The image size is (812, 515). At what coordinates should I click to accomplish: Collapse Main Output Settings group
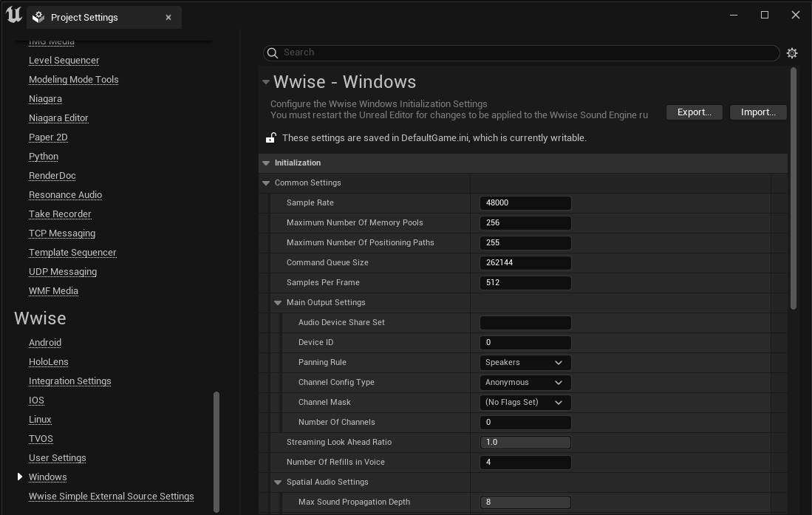(278, 302)
